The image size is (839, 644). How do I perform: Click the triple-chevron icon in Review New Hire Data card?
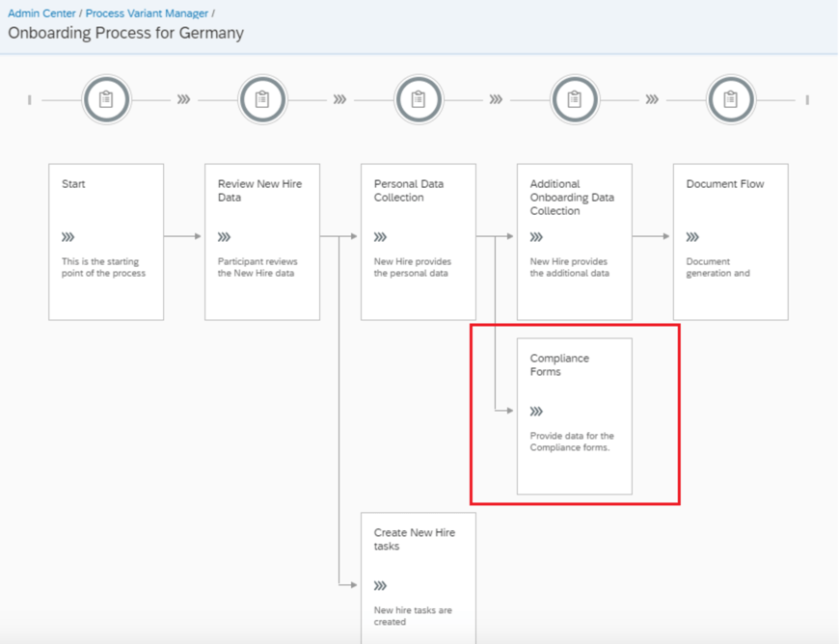point(225,237)
